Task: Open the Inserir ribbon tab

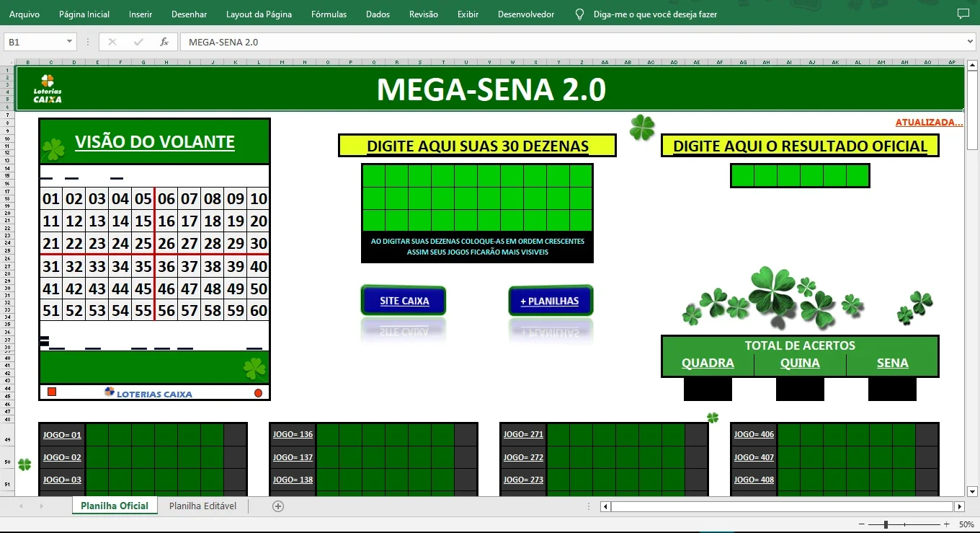Action: pos(141,14)
